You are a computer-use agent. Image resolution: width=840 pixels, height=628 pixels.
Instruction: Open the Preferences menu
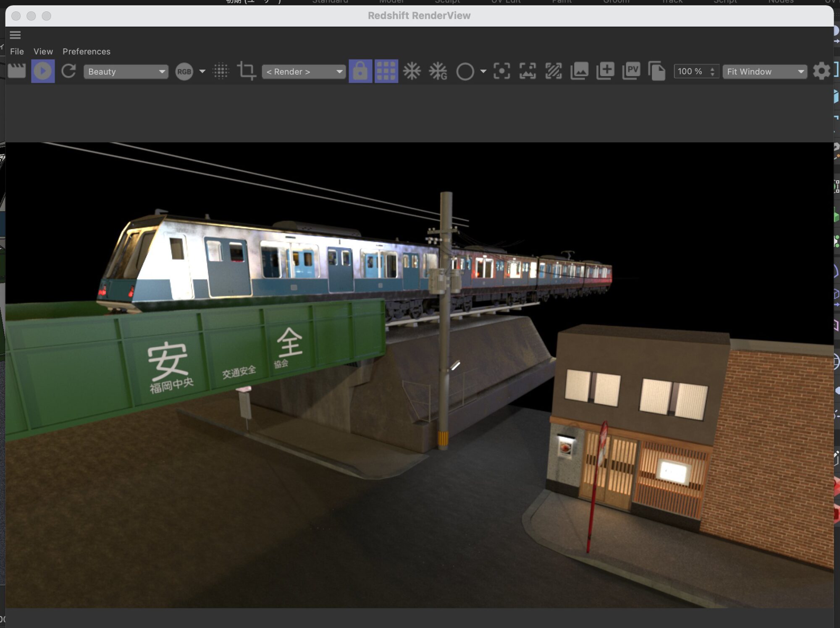pos(87,51)
